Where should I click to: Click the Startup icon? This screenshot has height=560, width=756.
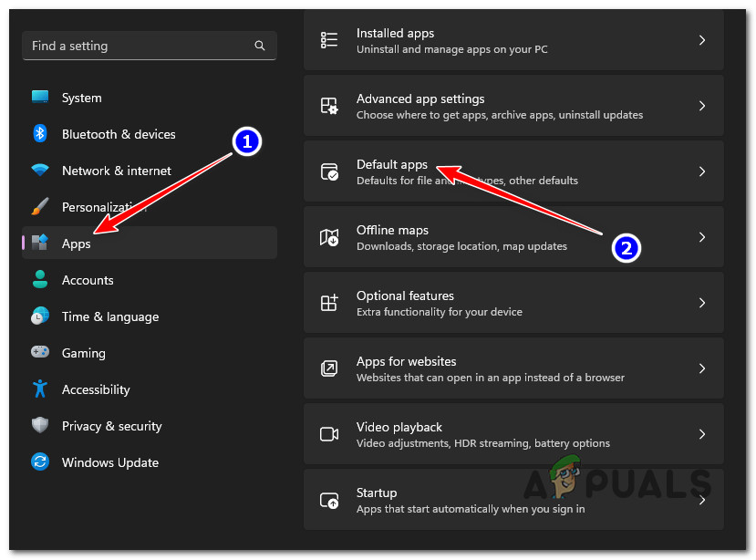pyautogui.click(x=329, y=500)
